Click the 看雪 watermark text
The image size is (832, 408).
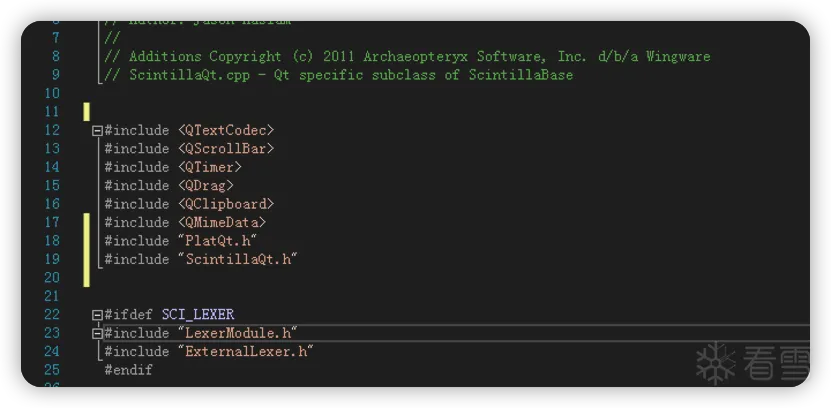click(x=776, y=363)
